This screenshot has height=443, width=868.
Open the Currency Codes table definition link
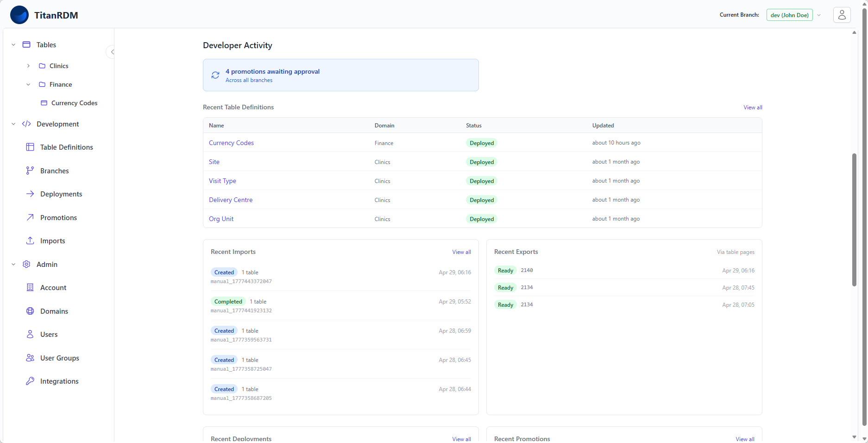pos(231,143)
